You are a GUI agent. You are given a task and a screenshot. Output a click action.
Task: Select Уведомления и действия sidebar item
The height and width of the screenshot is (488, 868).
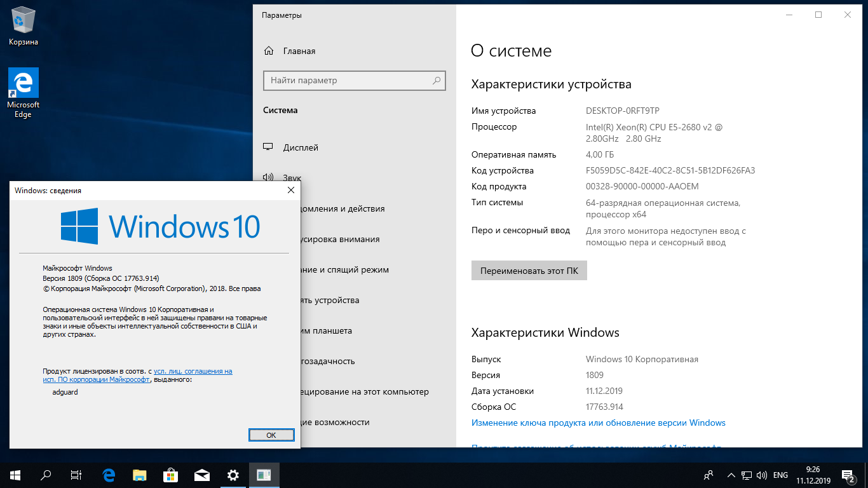[378, 208]
